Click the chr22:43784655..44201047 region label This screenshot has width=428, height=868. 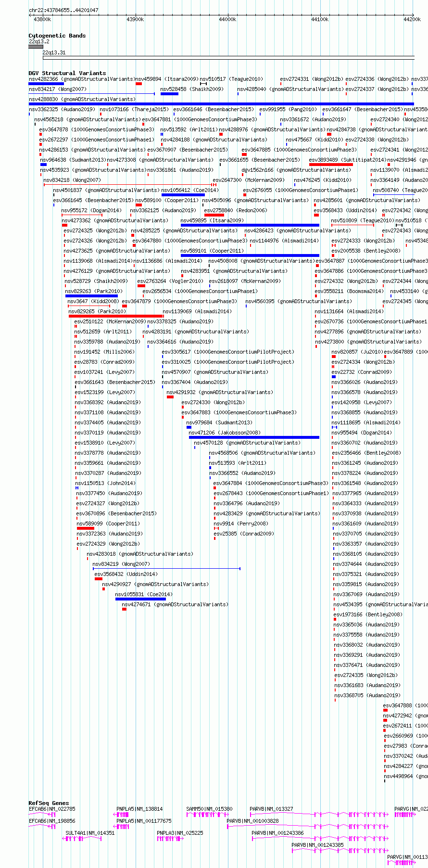point(63,10)
